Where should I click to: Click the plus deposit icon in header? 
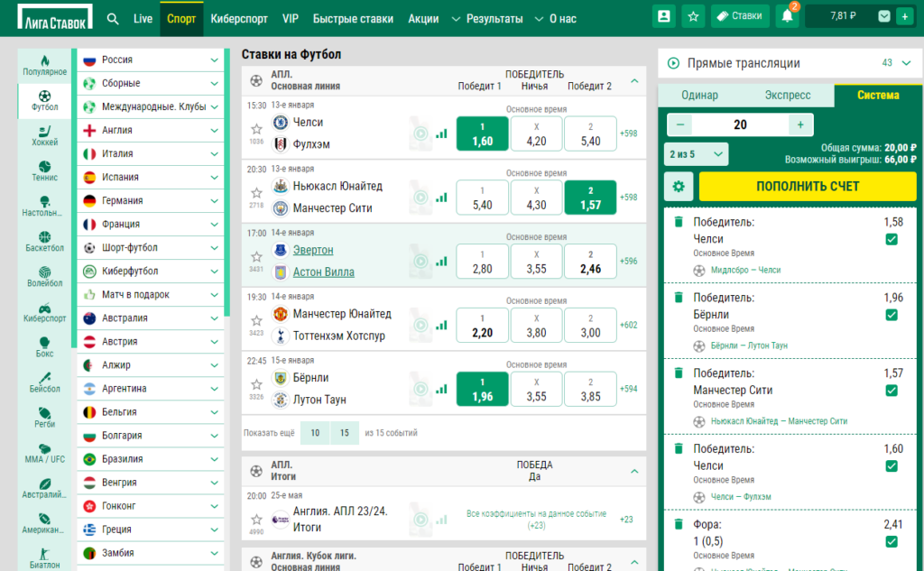pyautogui.click(x=904, y=16)
